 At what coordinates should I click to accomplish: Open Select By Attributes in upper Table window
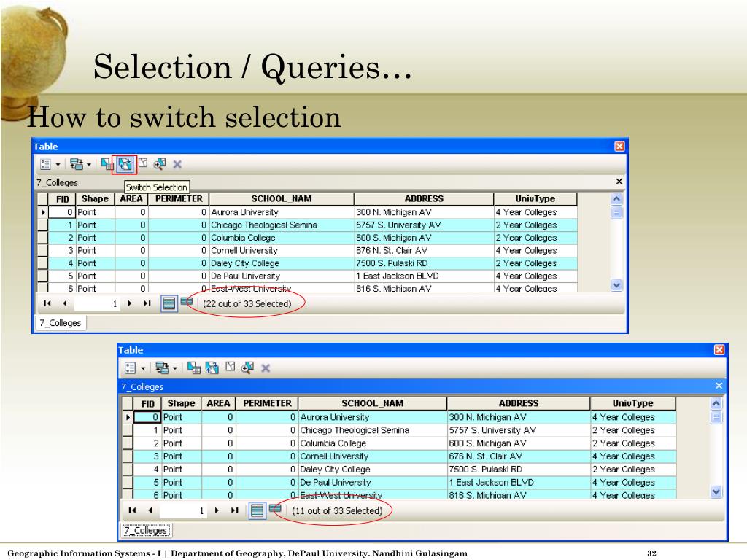point(107,164)
